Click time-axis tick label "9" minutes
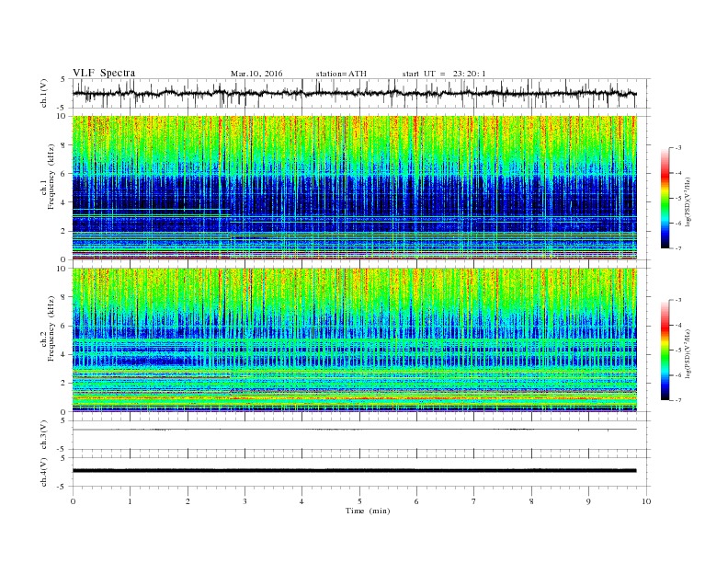Screen dimensions: 728x563 (x=588, y=501)
